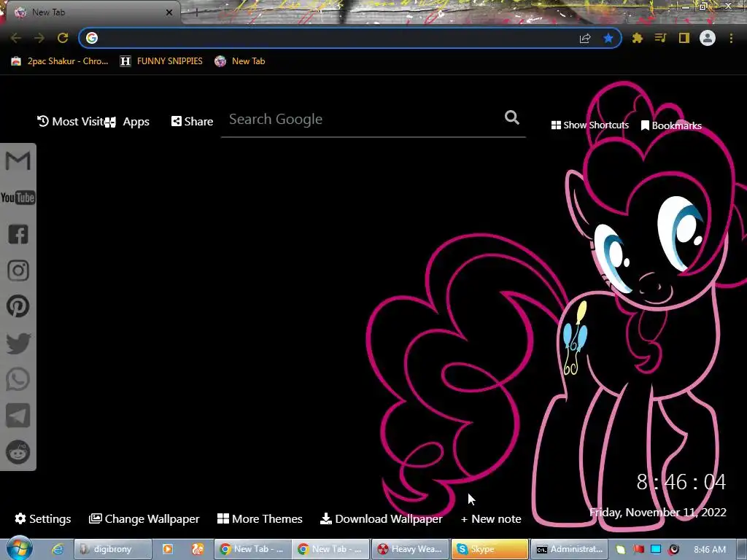The width and height of the screenshot is (747, 560).
Task: Open the Chrome three-dot menu
Action: click(x=731, y=38)
